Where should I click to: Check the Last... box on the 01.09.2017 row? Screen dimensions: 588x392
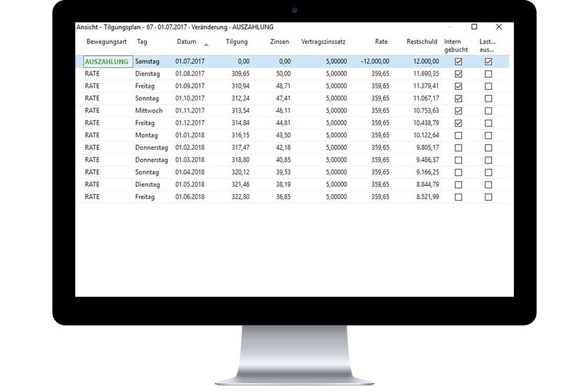(x=487, y=86)
